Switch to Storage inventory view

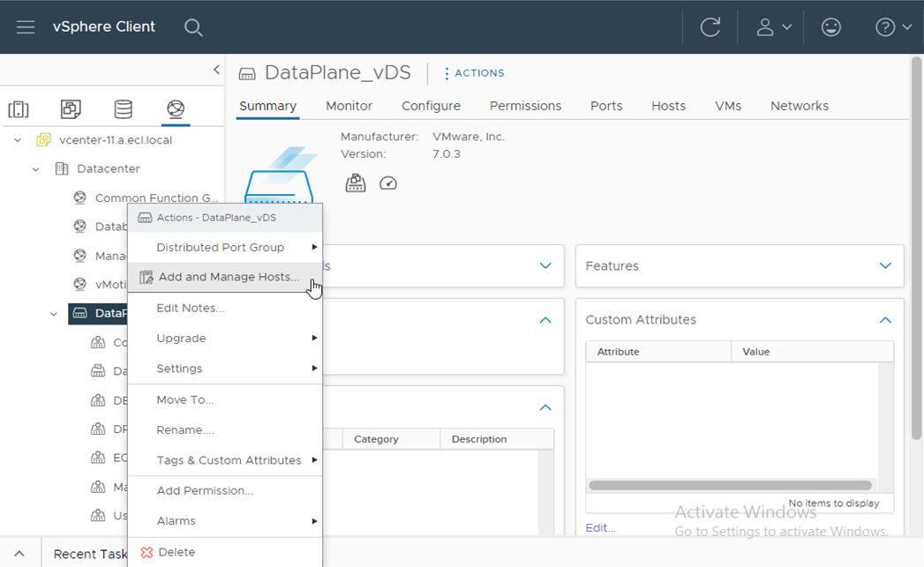(x=124, y=109)
